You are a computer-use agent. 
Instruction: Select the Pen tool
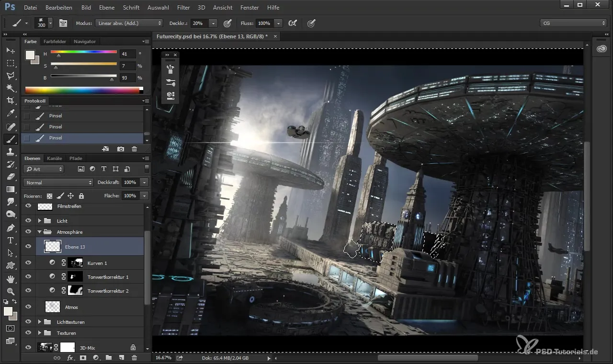point(10,227)
